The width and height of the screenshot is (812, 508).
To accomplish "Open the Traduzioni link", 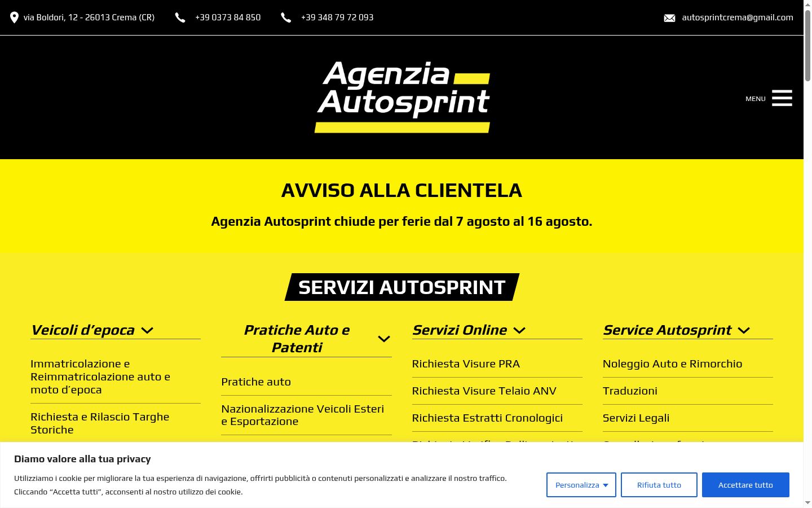I will coord(630,391).
